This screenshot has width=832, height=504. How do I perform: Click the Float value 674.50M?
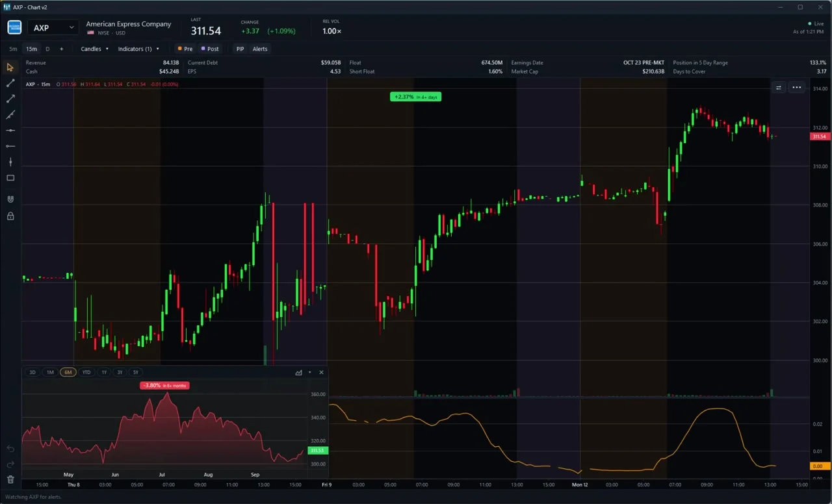tap(491, 63)
